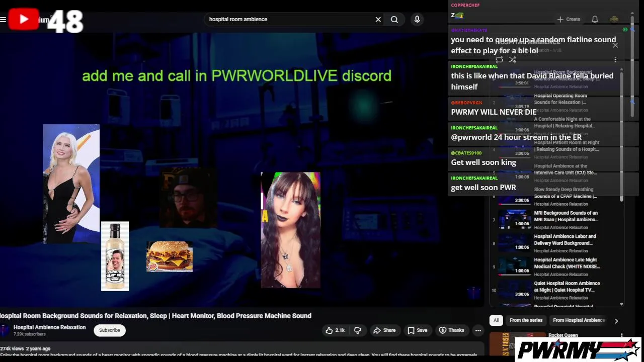Click the playlist vertical scrollbar
The width and height of the screenshot is (644, 362).
621,136
